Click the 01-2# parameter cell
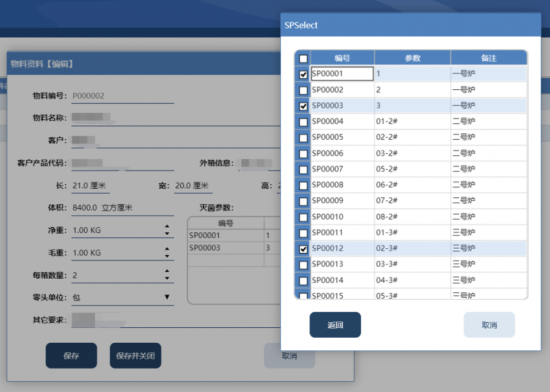Image resolution: width=550 pixels, height=392 pixels. pos(412,121)
